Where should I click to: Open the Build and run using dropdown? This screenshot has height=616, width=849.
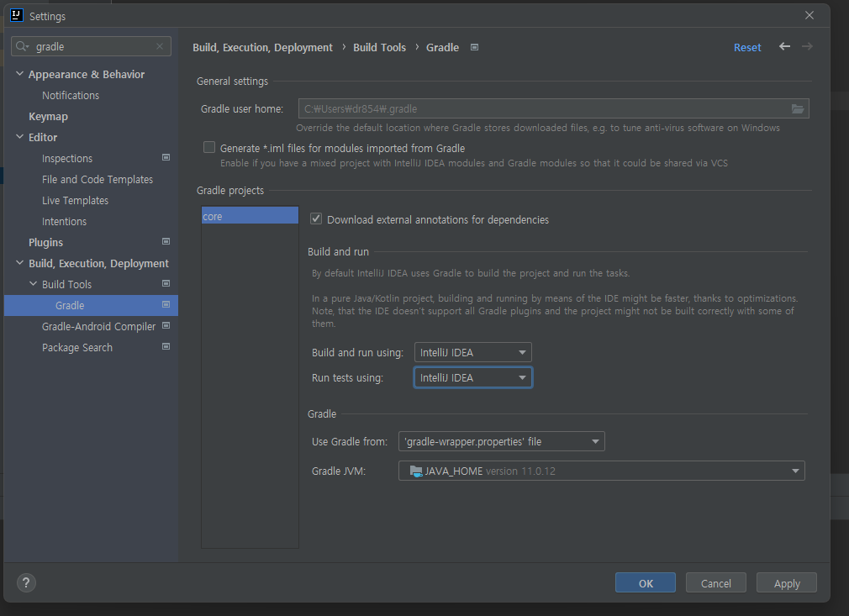click(x=472, y=352)
